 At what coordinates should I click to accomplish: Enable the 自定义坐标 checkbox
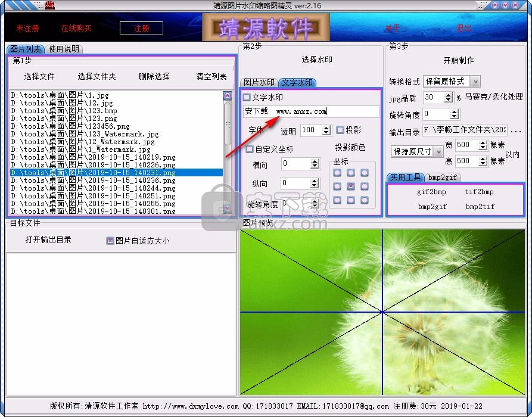click(250, 149)
